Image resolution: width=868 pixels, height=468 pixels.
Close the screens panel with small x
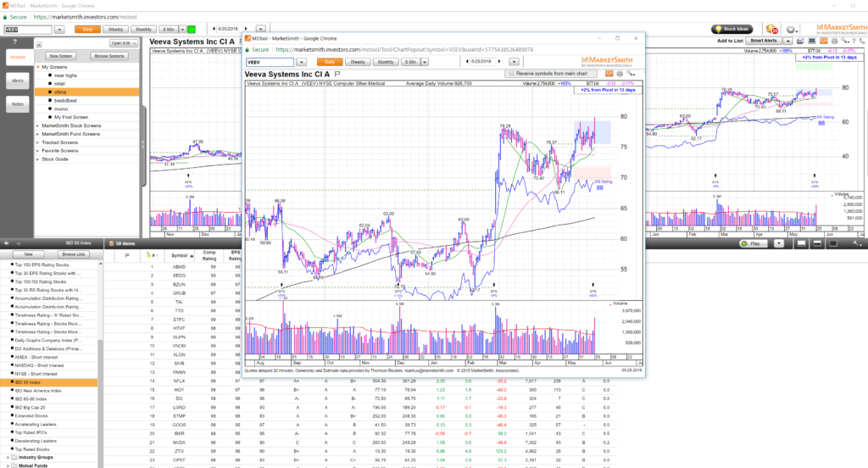39,44
